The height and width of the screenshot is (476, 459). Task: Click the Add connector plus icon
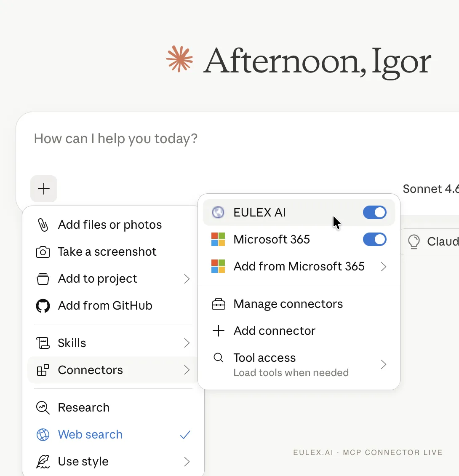218,331
